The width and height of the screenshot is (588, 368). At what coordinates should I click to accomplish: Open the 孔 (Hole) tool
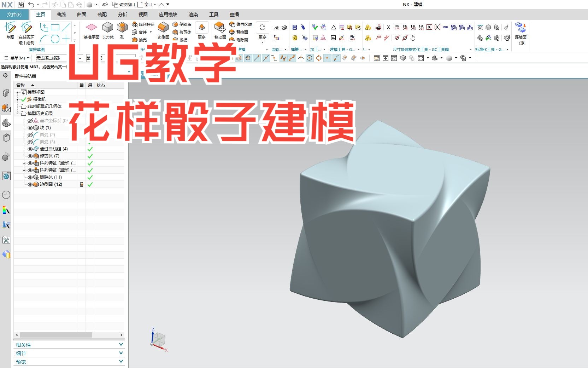pyautogui.click(x=122, y=30)
